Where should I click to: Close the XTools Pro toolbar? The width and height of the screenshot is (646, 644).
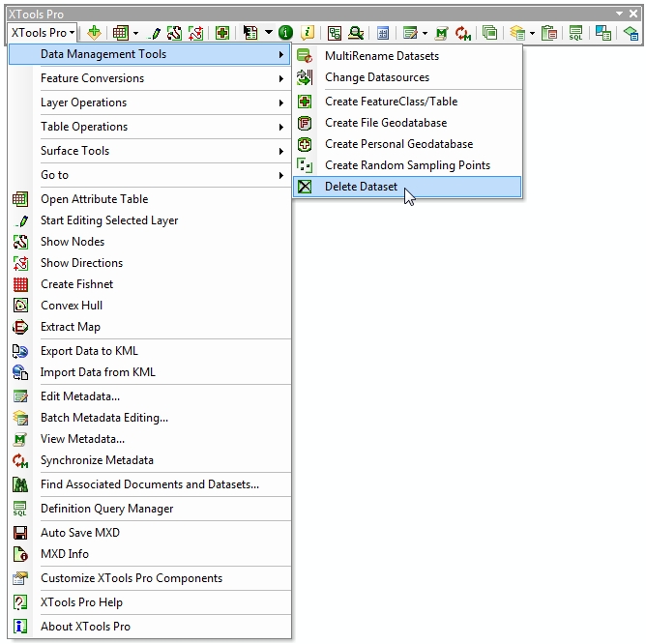633,14
